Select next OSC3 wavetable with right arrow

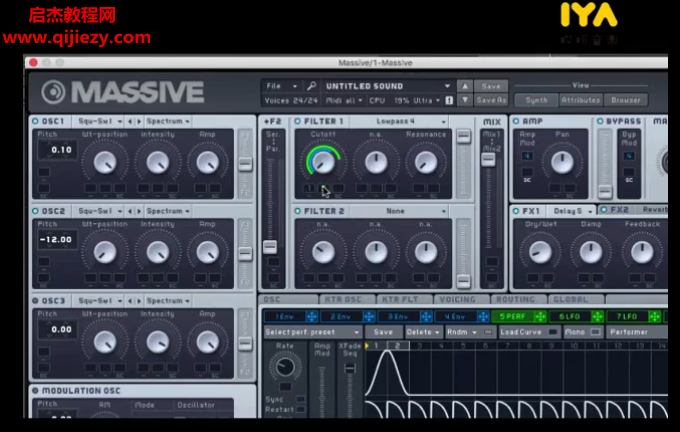click(139, 301)
